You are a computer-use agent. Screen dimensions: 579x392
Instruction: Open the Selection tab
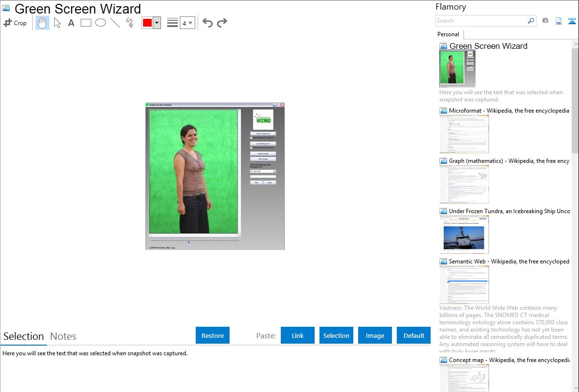click(23, 336)
